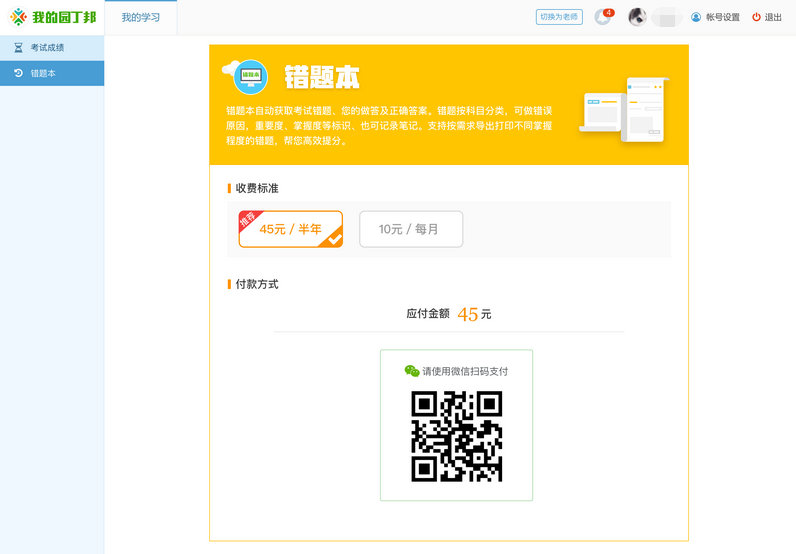The image size is (796, 554).
Task: Open the 我的学习 tab
Action: pyautogui.click(x=141, y=18)
